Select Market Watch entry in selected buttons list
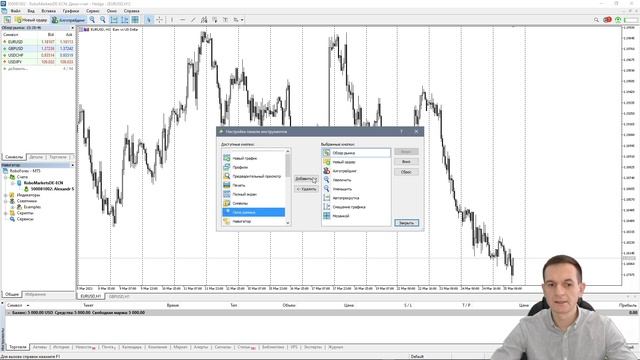 (356, 153)
